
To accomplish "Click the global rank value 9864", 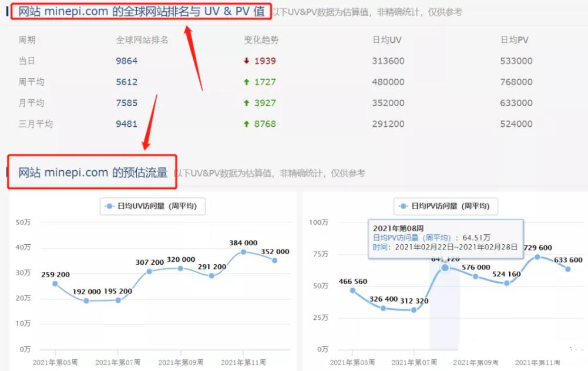I will (126, 60).
